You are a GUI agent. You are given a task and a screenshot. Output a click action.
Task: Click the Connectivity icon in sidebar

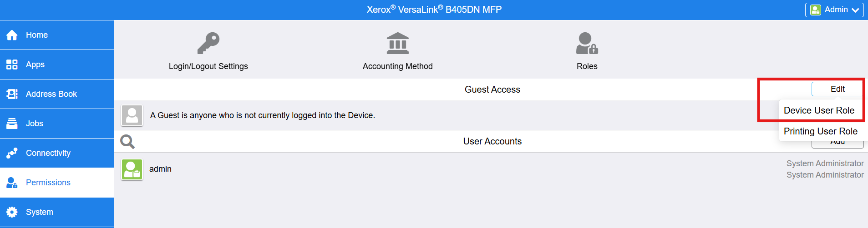coord(12,153)
